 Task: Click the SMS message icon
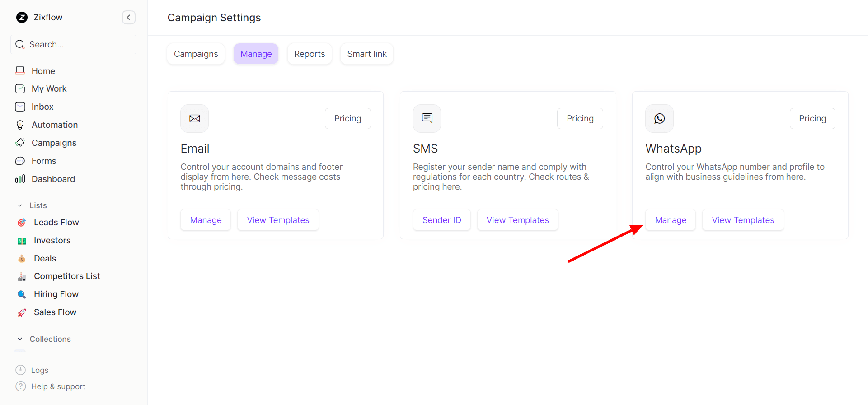(x=427, y=119)
